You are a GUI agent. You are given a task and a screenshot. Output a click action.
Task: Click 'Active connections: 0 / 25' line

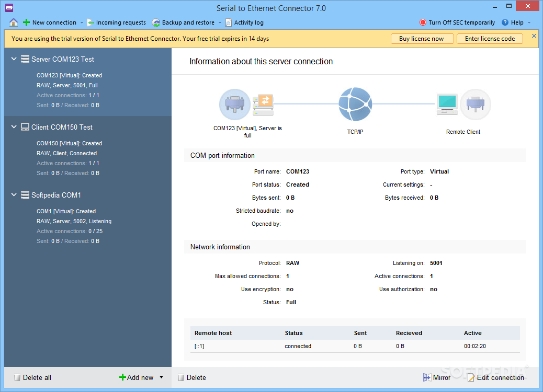click(x=70, y=231)
